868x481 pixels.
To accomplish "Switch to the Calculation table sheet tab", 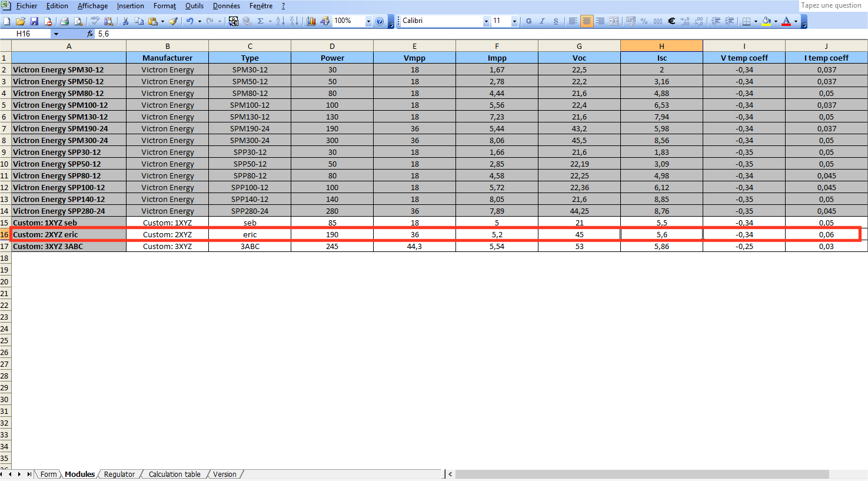I will point(174,474).
